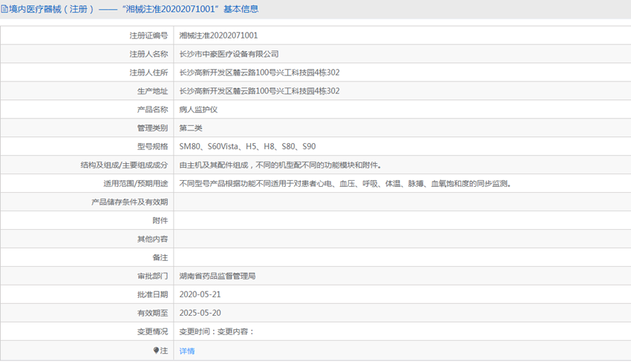This screenshot has height=364, width=631.
Task: Click the address value in 生产地址 row
Action: (259, 90)
